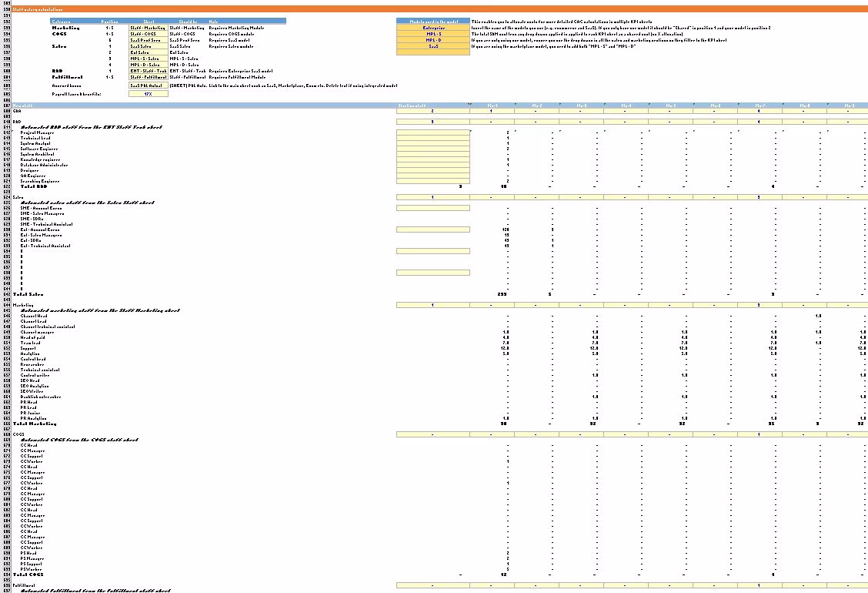Click the 'Mo-1' column header
The image size is (868, 593).
492,106
